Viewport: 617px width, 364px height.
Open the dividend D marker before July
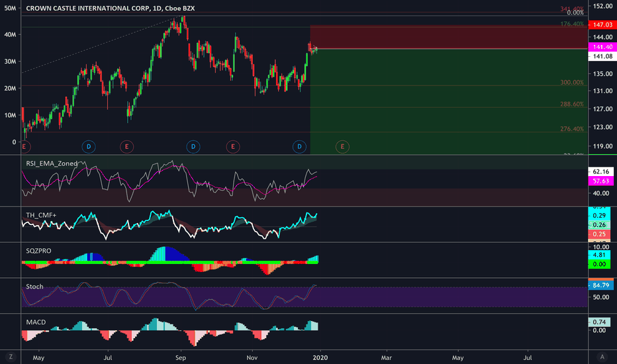[89, 147]
